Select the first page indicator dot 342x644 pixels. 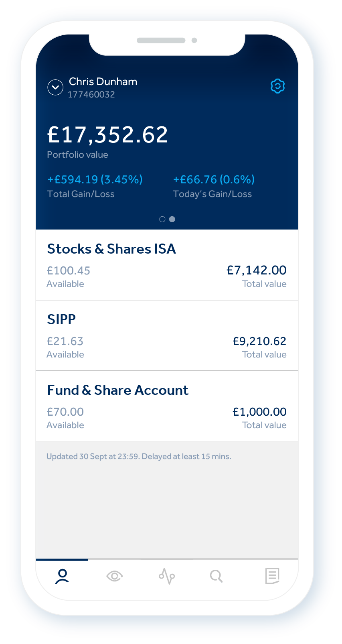click(162, 219)
